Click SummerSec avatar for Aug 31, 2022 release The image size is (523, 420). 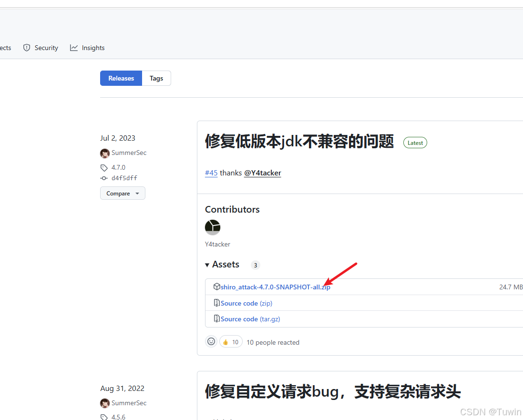(105, 403)
